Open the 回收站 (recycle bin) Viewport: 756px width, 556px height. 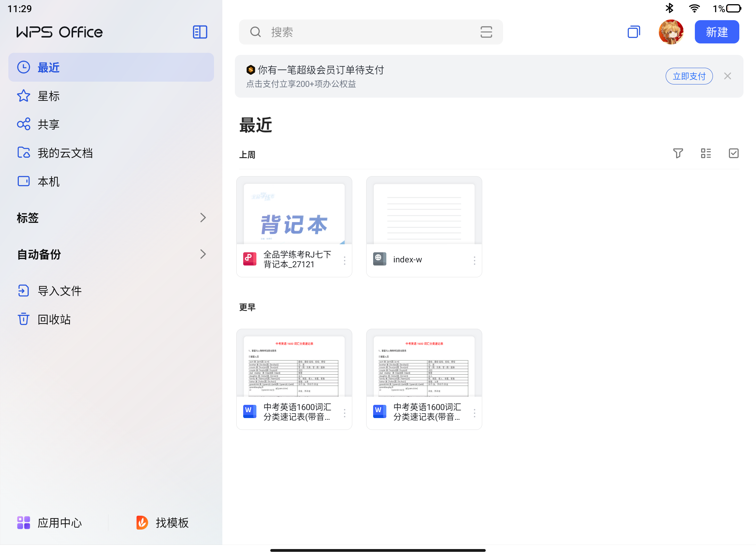(x=54, y=319)
